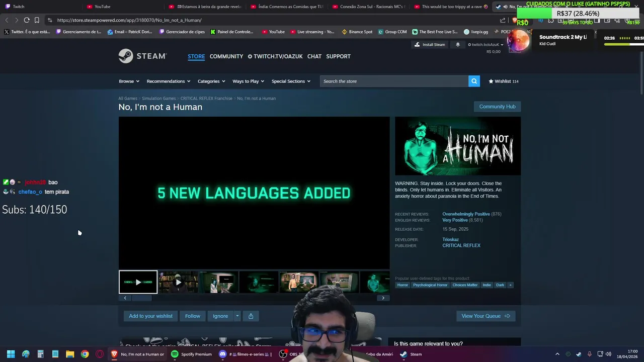Click View Your Queue
Viewport: 644px width, 362px height.
point(486,316)
